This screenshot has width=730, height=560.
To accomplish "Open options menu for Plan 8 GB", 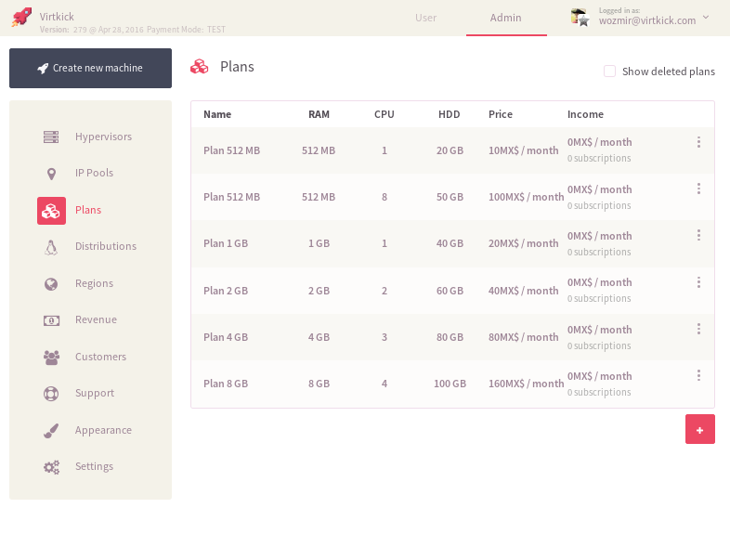I will pyautogui.click(x=698, y=375).
